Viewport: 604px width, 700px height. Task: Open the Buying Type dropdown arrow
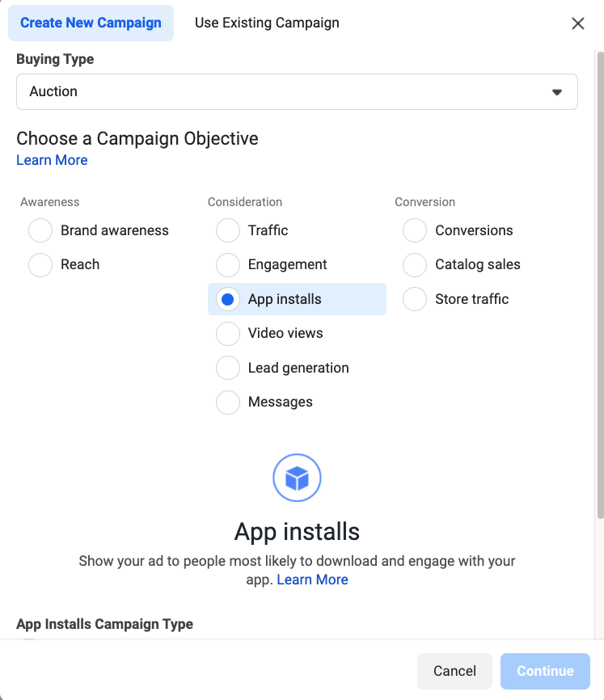[x=556, y=92]
